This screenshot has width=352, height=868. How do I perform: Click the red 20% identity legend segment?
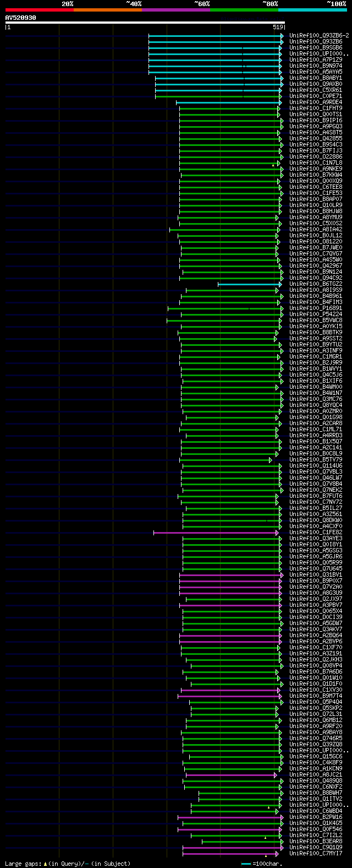click(39, 9)
